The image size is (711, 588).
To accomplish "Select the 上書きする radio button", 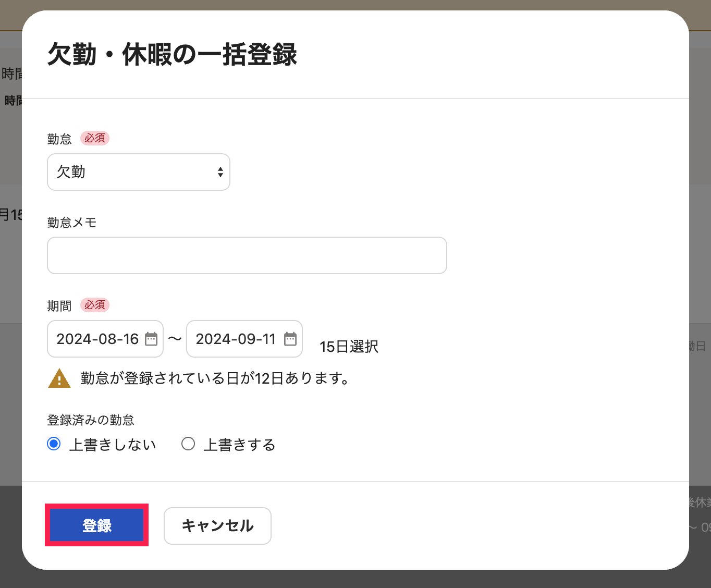I will pos(188,444).
